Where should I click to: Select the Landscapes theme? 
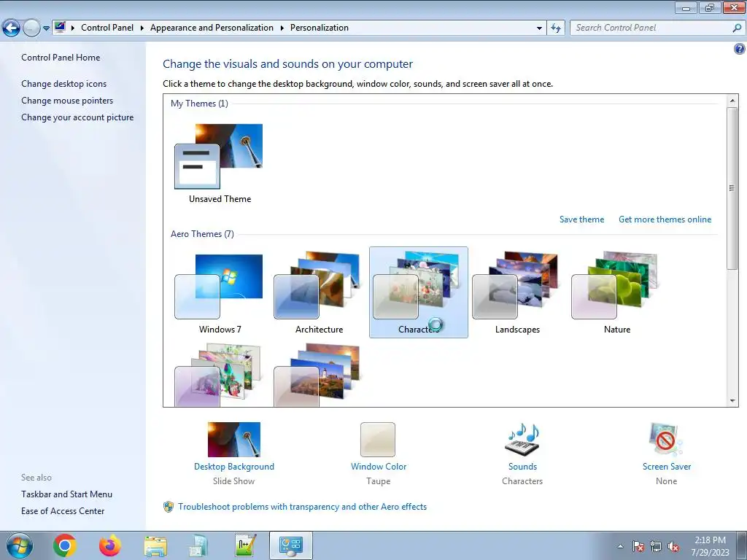pyautogui.click(x=517, y=293)
